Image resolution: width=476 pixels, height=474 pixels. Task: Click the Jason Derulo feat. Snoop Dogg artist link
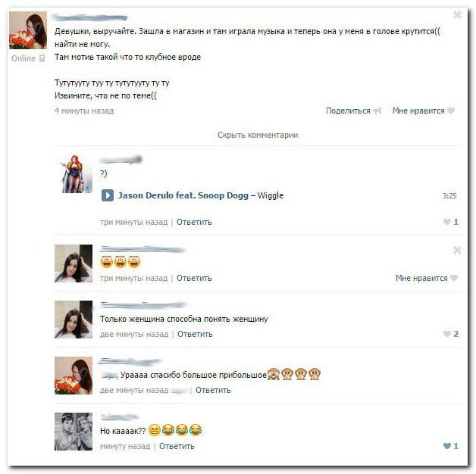tap(183, 195)
